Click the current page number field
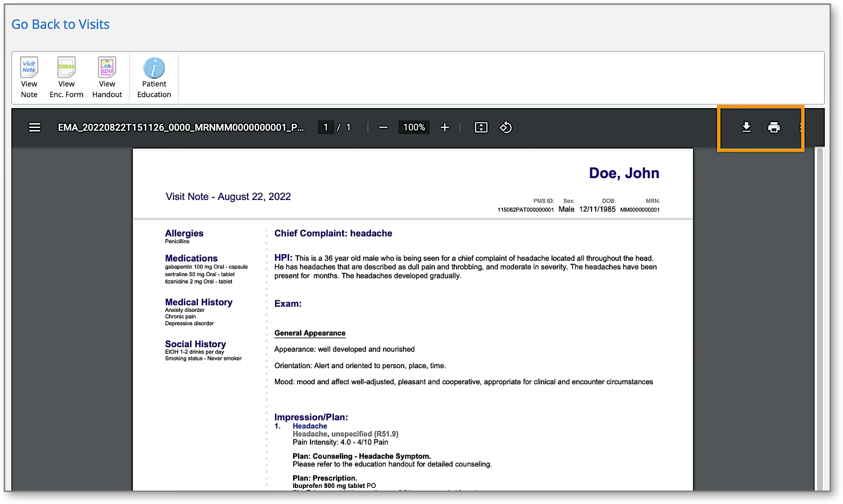Viewport: 843px width, 504px height. (326, 128)
